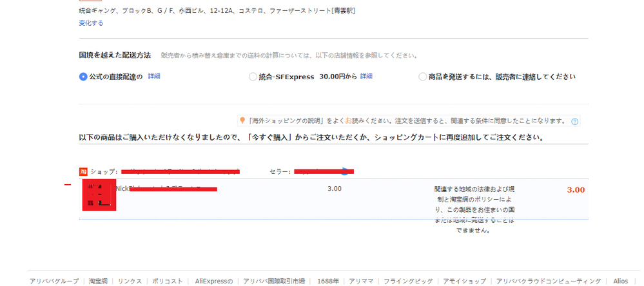This screenshot has width=644, height=286.
Task: Click the help question-mark icon beside overseas shopping notice
Action: 574,122
